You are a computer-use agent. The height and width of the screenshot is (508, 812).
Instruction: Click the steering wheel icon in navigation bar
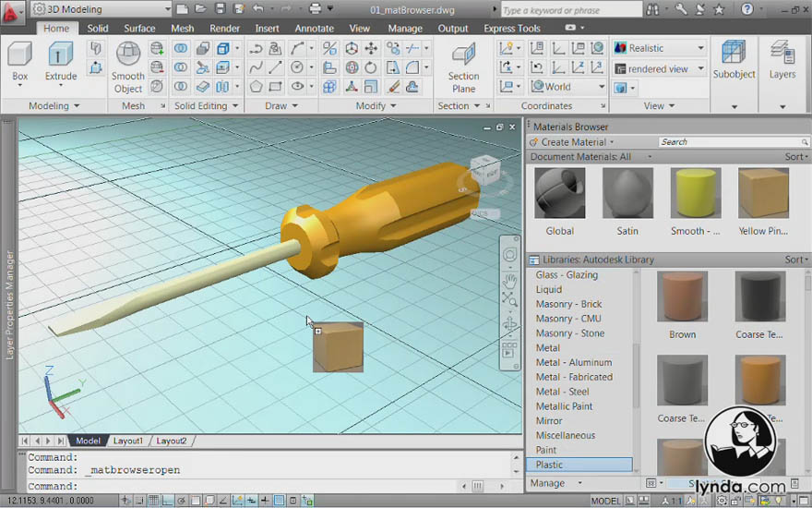509,255
